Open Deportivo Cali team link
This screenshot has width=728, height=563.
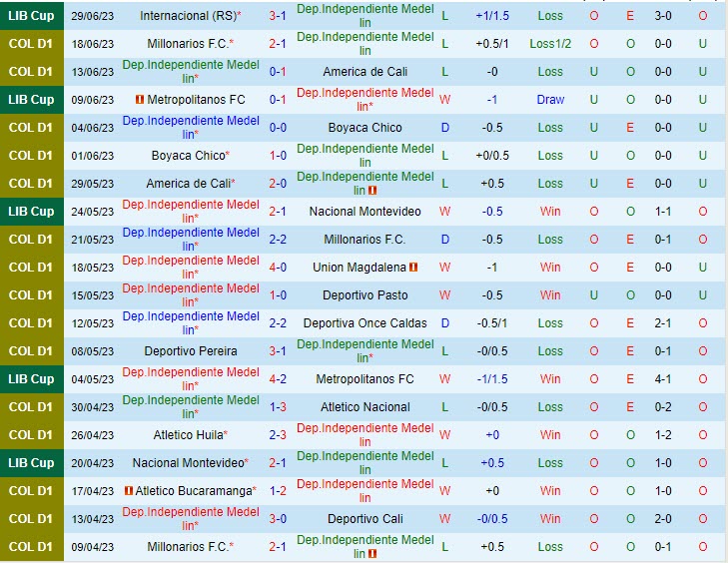click(364, 519)
